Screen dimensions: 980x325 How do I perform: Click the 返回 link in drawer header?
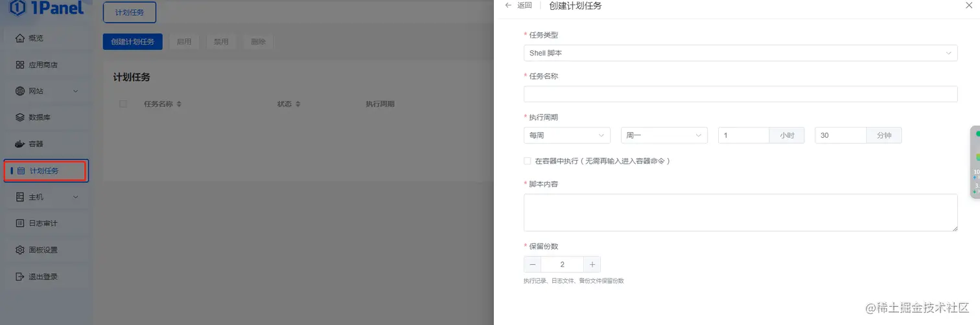(524, 5)
